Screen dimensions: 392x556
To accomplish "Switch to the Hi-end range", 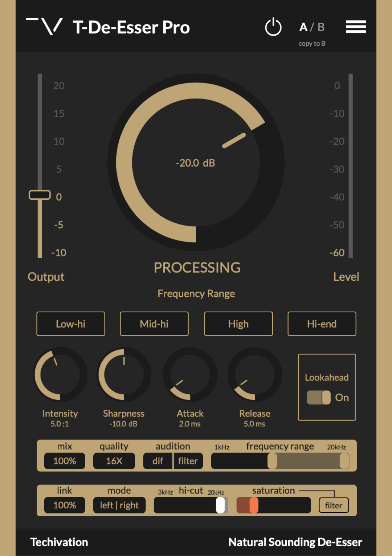I will coord(322,324).
